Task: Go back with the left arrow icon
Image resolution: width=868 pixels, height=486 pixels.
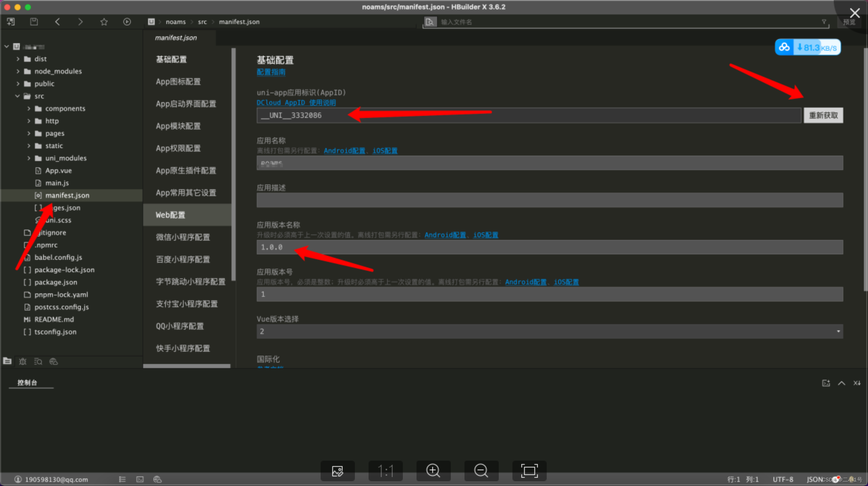Action: click(57, 22)
